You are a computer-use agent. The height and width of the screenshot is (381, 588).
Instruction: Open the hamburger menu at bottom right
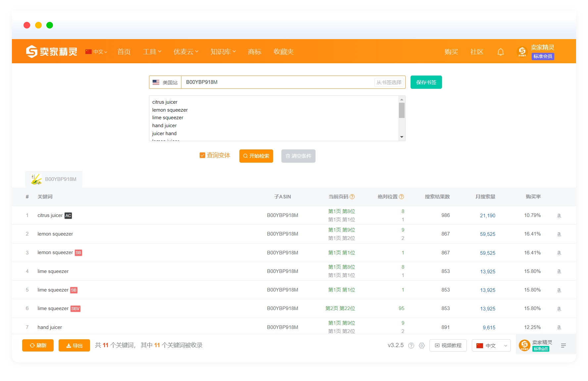[x=563, y=346]
